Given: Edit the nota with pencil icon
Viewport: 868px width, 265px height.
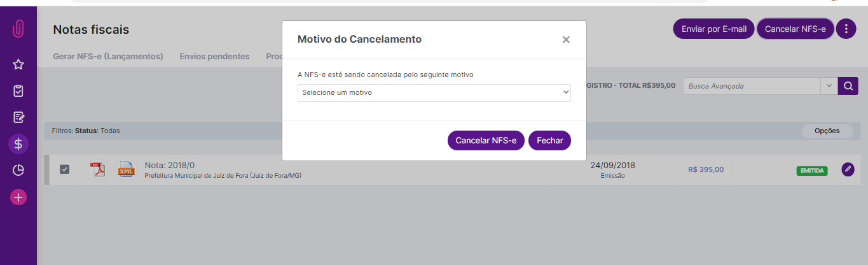Looking at the screenshot, I should [x=848, y=169].
